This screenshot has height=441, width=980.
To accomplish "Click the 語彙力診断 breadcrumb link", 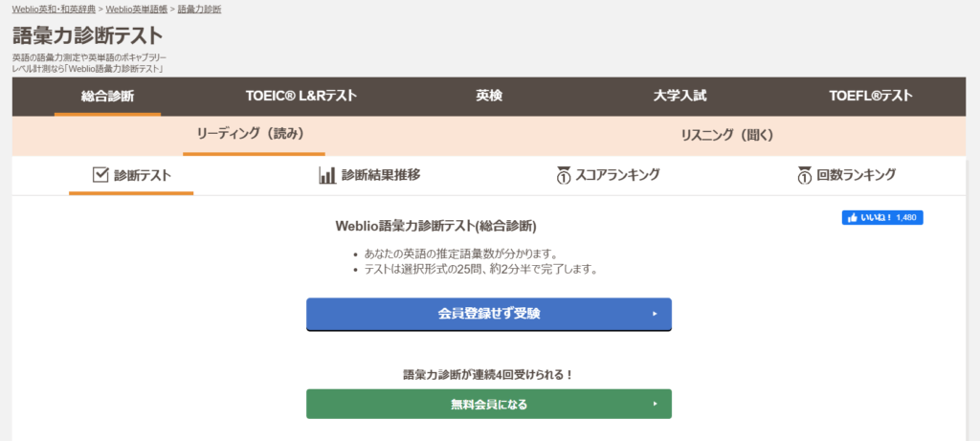I will coord(199,9).
